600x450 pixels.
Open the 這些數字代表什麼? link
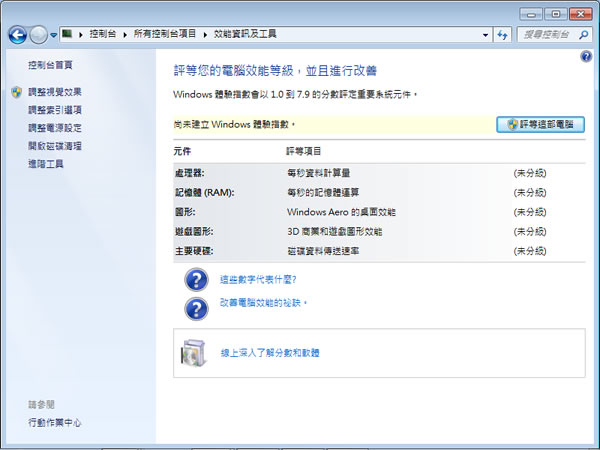258,280
